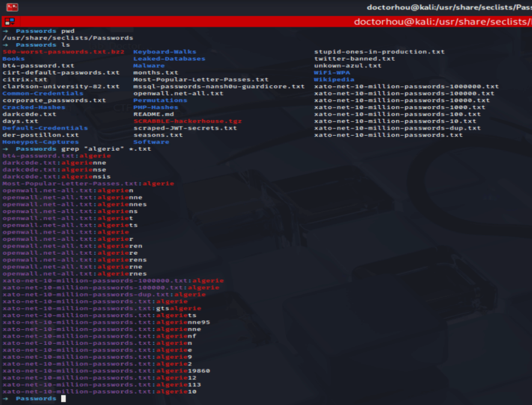This screenshot has height=405, width=532.
Task: Click the terminal cursor at the last prompt
Action: tap(63, 399)
